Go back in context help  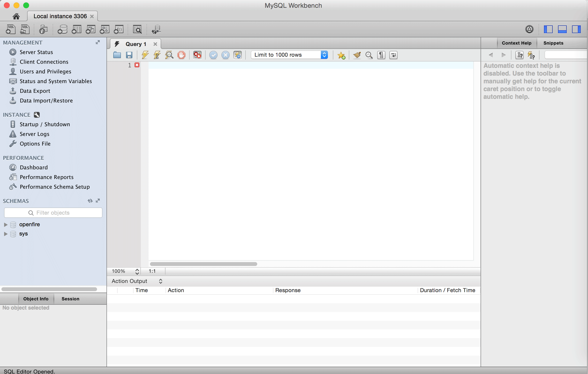[x=491, y=55]
